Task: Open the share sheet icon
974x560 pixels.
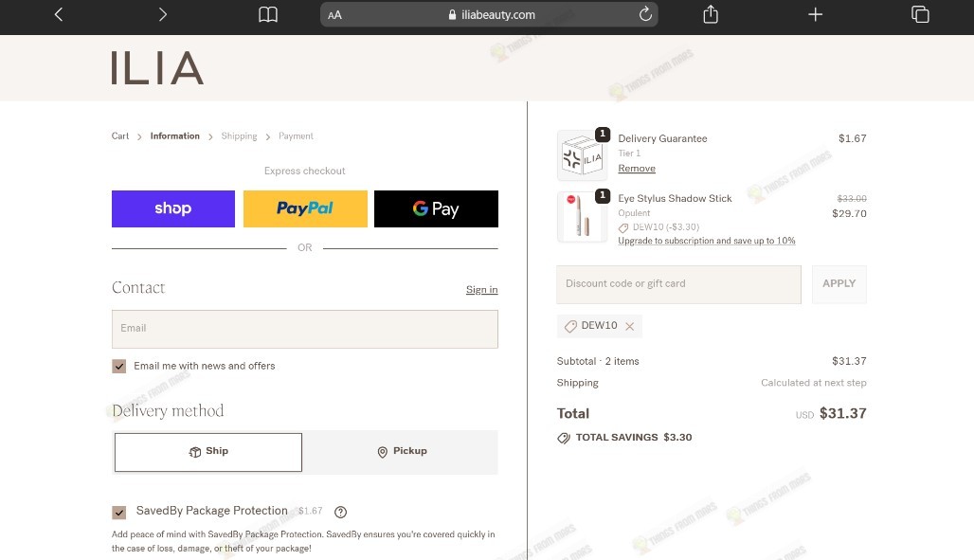Action: [711, 13]
